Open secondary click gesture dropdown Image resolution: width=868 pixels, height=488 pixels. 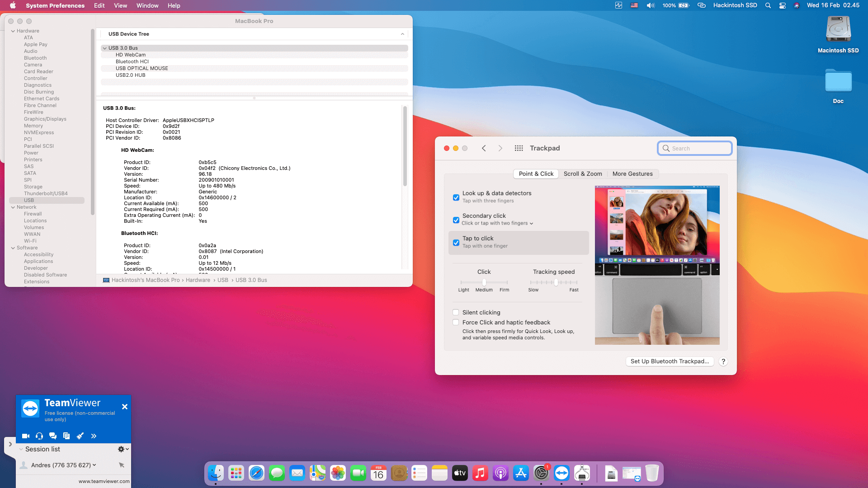[497, 223]
